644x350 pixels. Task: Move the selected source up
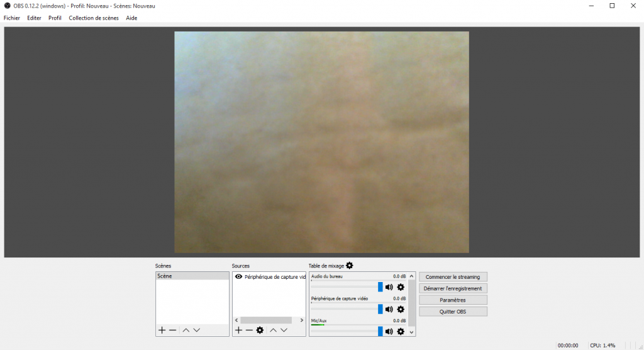pos(273,330)
